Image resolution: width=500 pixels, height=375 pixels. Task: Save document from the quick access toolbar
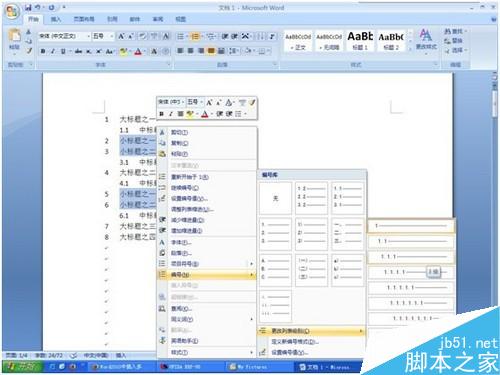tap(28, 7)
